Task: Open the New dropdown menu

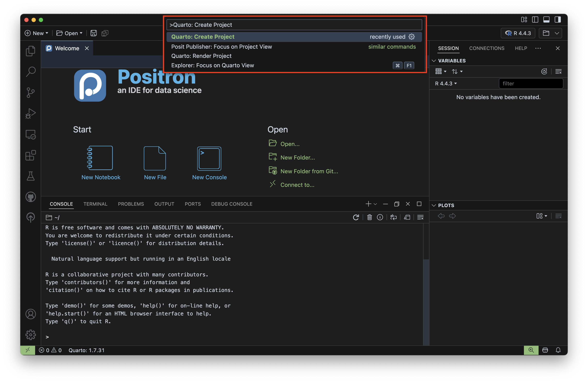Action: click(37, 33)
